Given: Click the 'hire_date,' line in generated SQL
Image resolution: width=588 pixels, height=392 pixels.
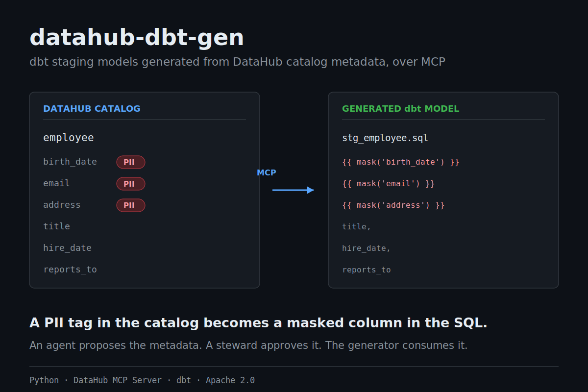Looking at the screenshot, I should click(x=367, y=248).
